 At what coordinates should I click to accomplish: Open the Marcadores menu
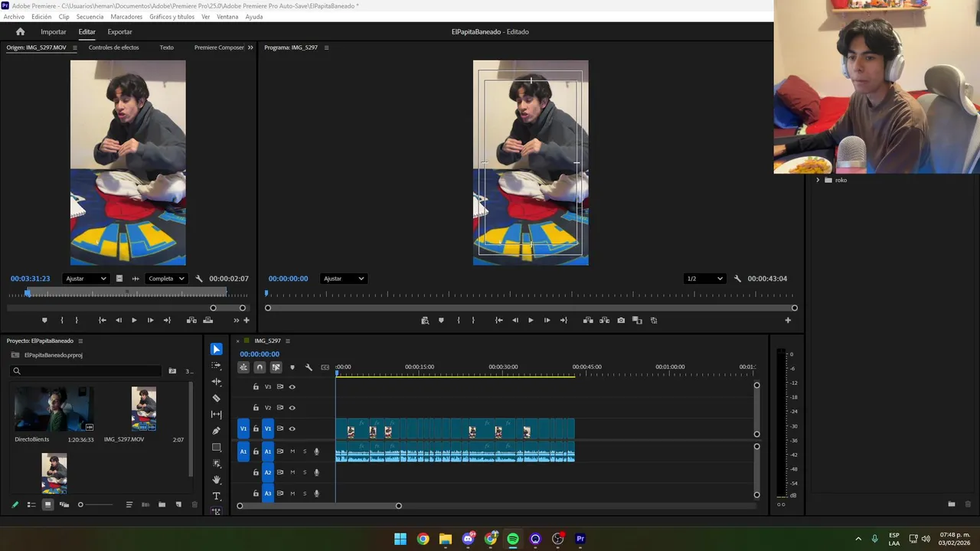[126, 17]
